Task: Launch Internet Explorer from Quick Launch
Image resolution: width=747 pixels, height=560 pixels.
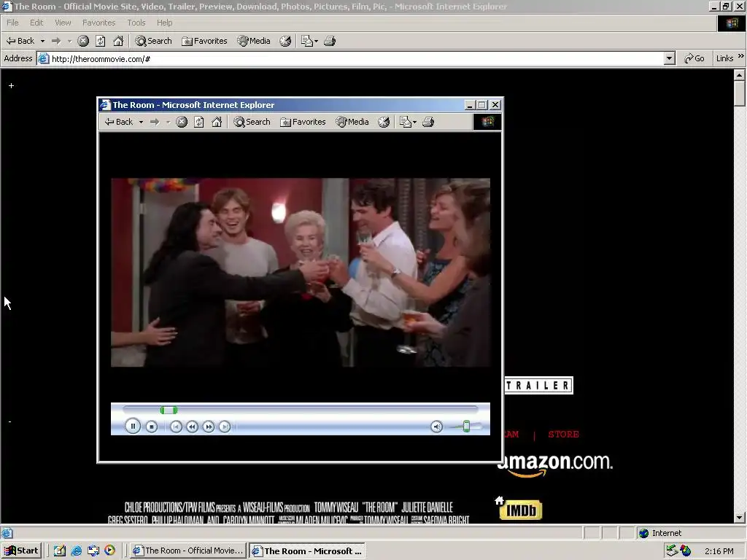Action: coord(76,551)
